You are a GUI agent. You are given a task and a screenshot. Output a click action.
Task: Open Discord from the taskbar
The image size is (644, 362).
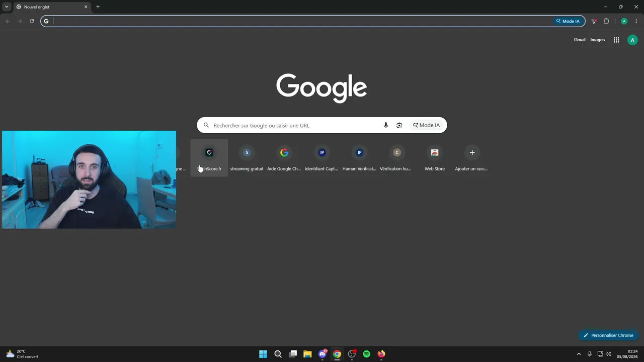[323, 354]
